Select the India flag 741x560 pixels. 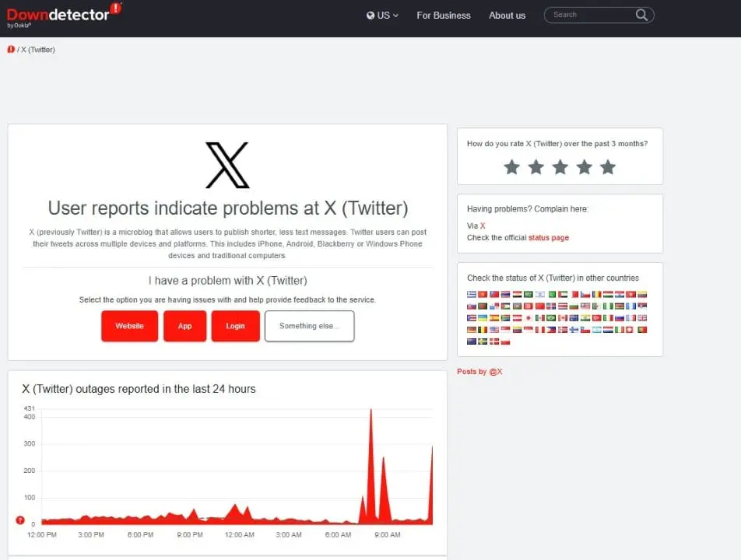[585, 318]
